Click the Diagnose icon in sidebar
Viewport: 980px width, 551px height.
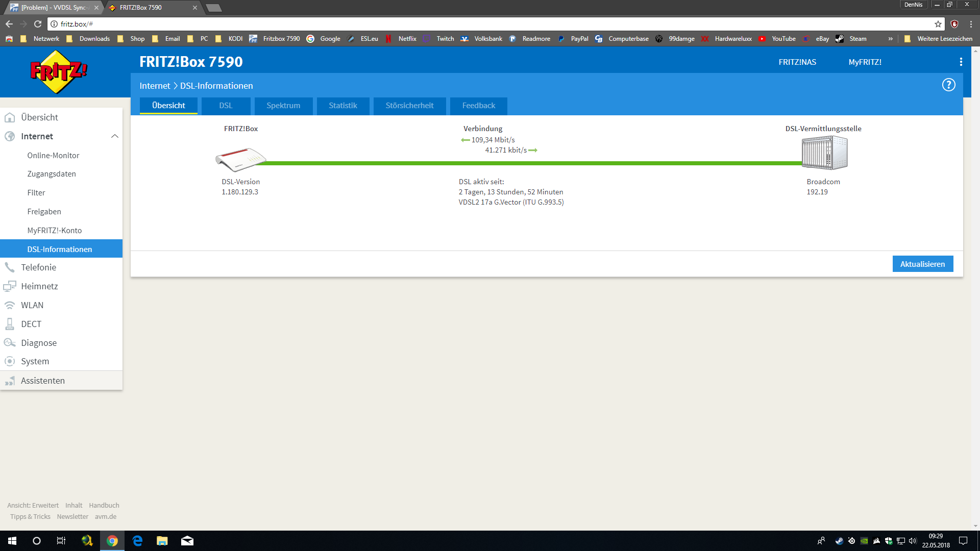[10, 343]
